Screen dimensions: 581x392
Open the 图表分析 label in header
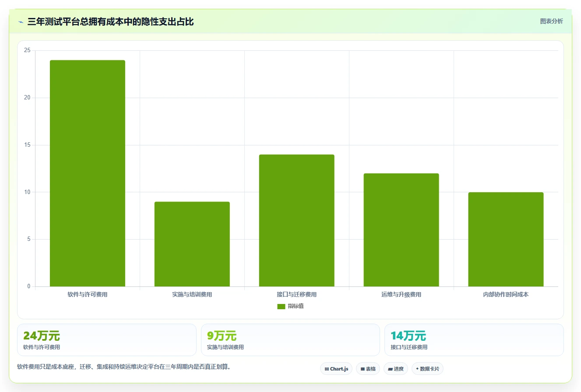coord(551,21)
